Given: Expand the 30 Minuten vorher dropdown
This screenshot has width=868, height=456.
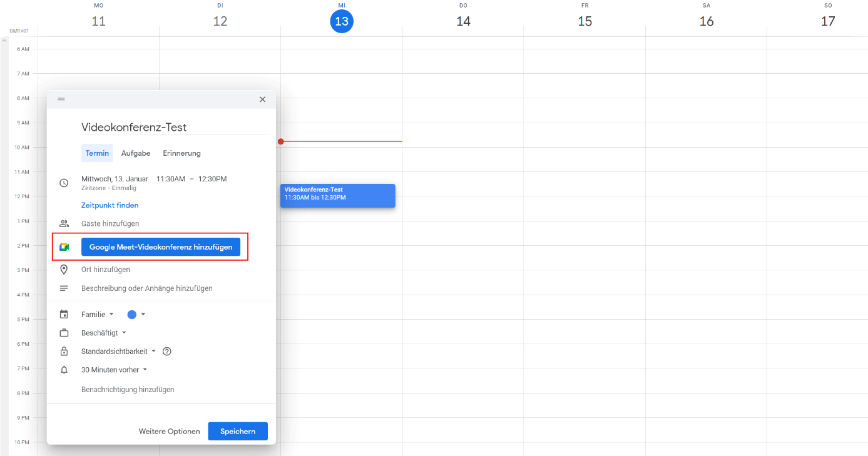Looking at the screenshot, I should coord(115,370).
